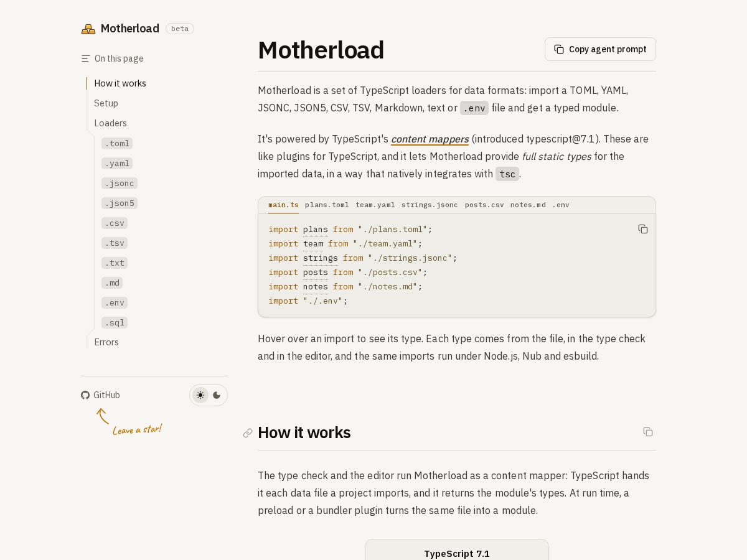Click the plans identifier in the code
The width and height of the screenshot is (747, 560).
(x=315, y=230)
